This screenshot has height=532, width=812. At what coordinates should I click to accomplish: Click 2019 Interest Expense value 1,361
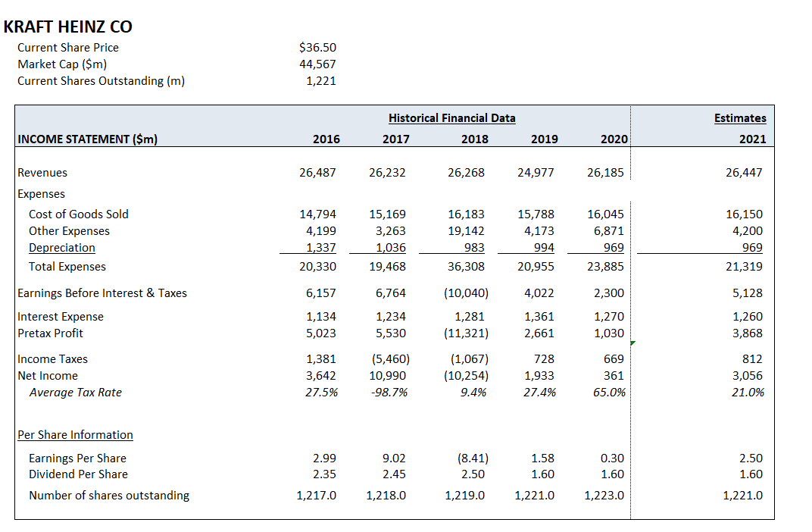point(539,317)
